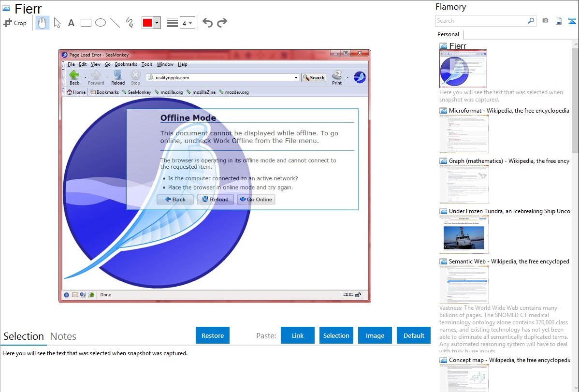Paste as Link button

(x=298, y=335)
